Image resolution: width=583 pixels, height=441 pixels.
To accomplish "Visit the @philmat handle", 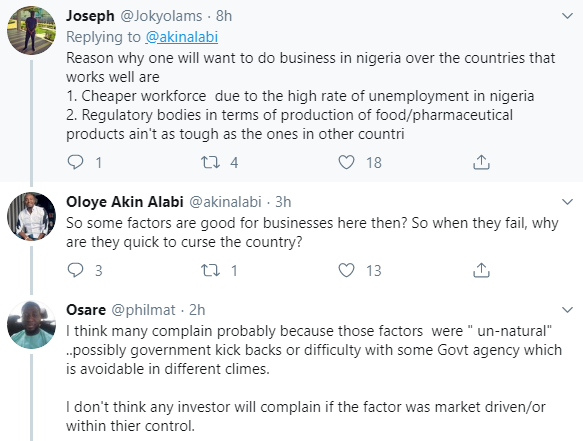I will click(144, 310).
